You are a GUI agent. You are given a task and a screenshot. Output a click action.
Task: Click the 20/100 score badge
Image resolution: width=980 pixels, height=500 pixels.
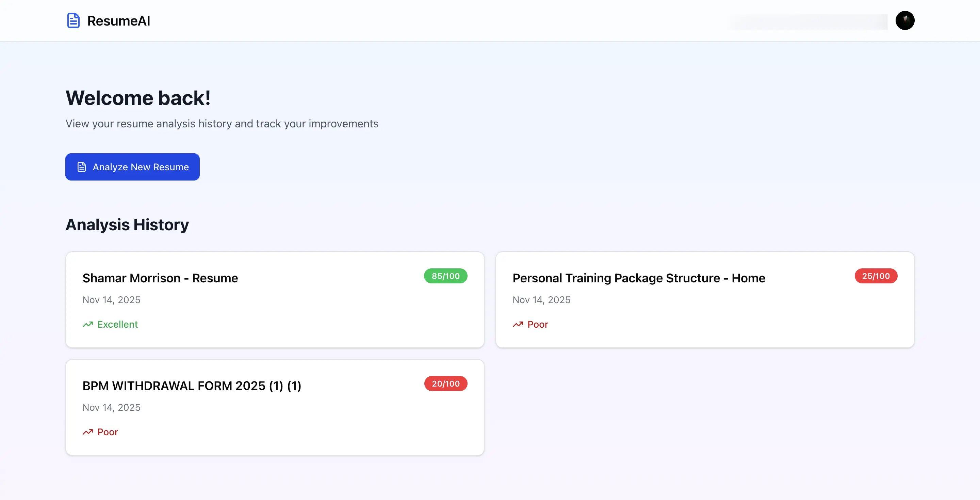tap(445, 384)
